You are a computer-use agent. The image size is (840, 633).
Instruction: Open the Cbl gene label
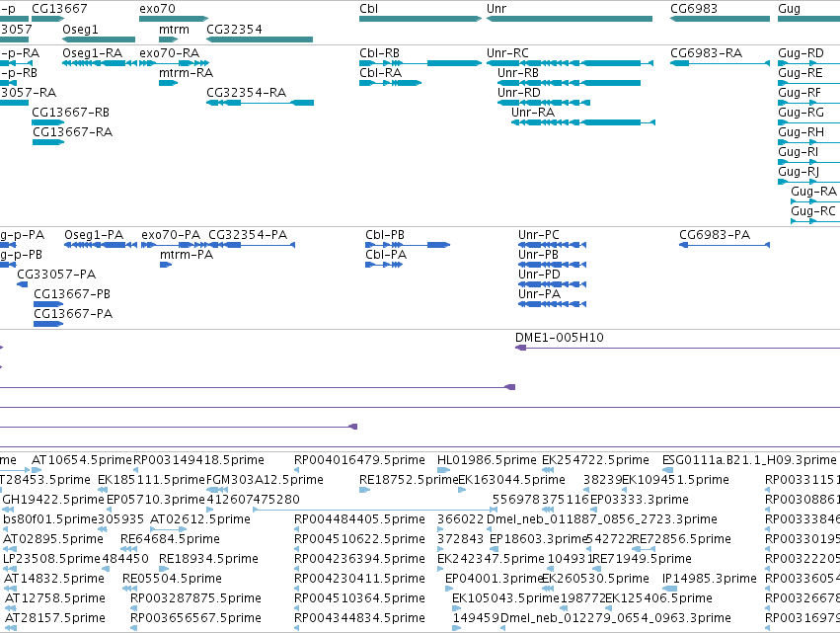[x=368, y=9]
